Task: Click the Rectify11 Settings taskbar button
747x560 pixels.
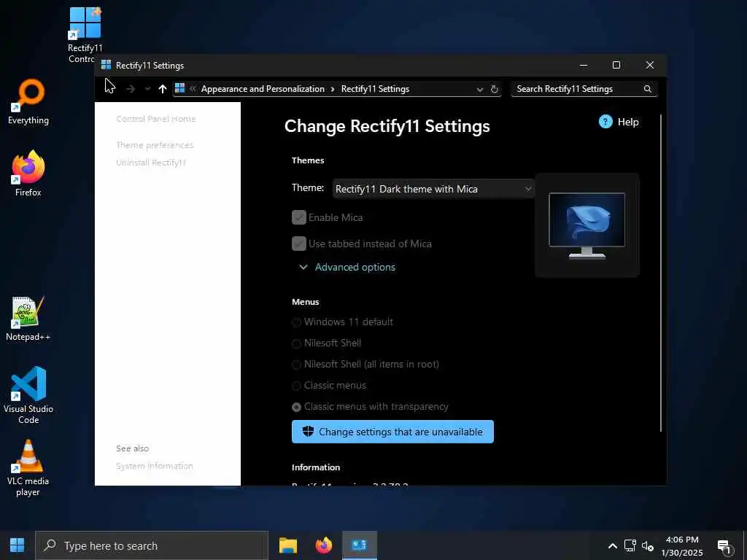Action: click(x=359, y=545)
